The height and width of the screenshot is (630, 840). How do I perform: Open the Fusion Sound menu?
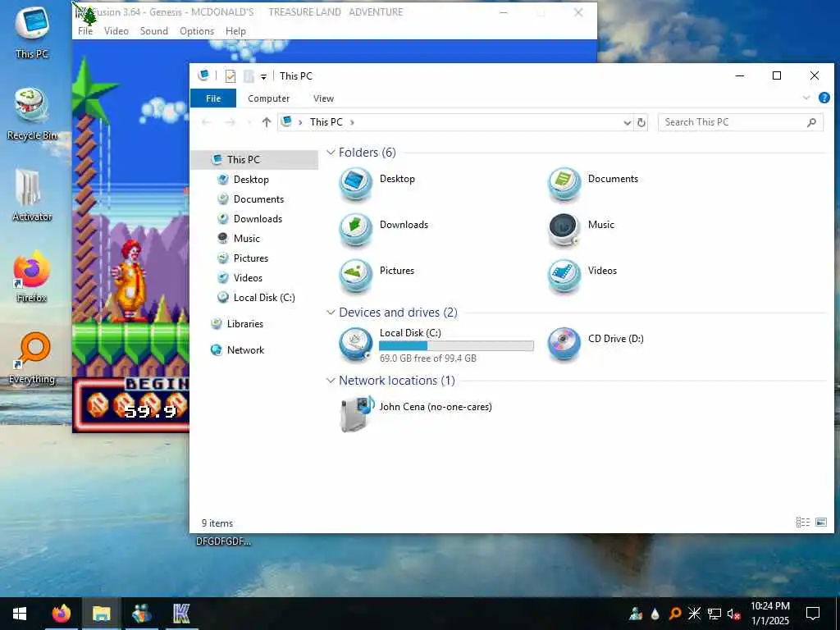click(154, 31)
